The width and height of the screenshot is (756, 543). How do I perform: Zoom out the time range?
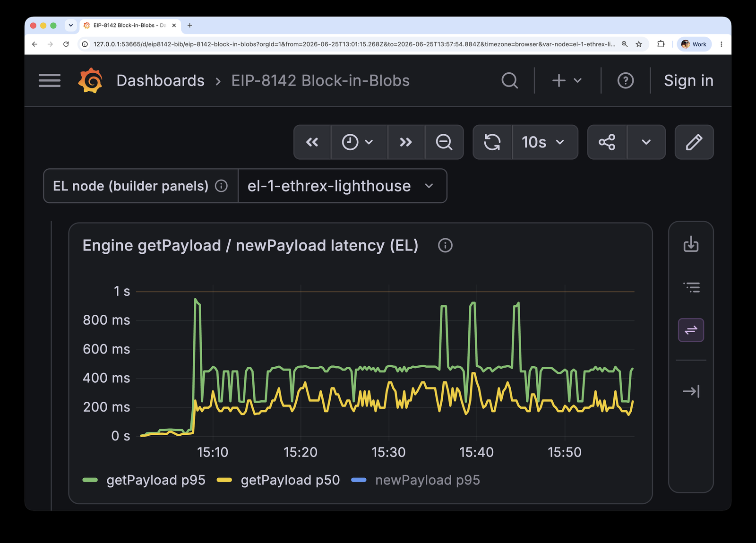(x=444, y=142)
